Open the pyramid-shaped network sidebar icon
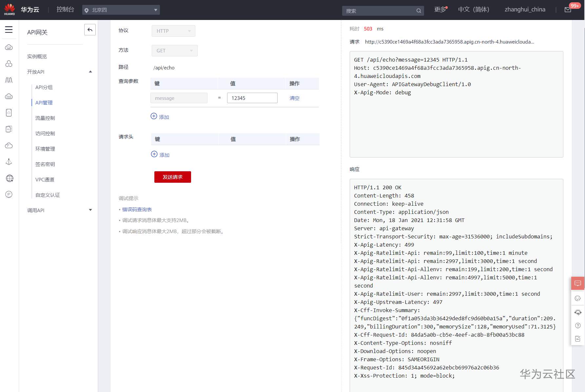This screenshot has width=585, height=392. coord(9,162)
